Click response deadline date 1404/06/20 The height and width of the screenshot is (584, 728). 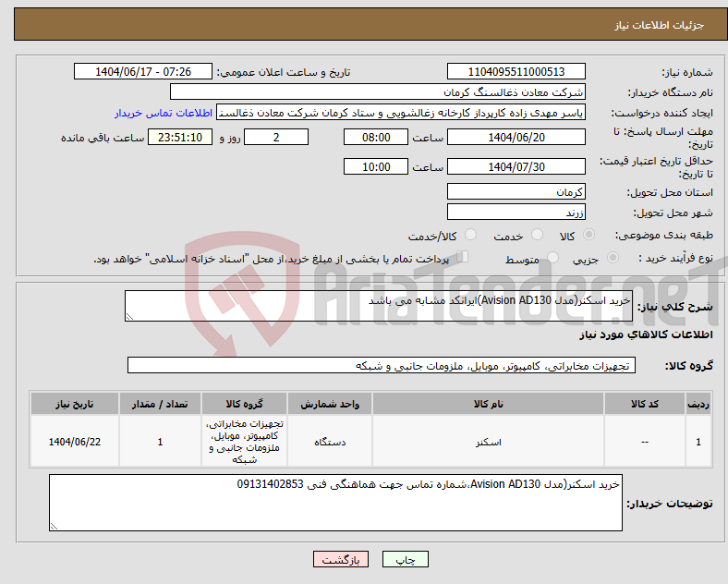[516, 138]
